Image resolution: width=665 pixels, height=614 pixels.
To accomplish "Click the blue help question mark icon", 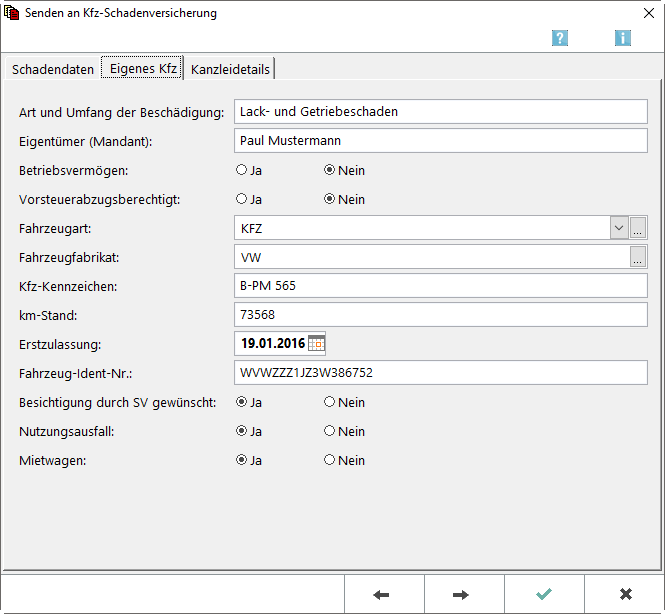I will click(560, 38).
